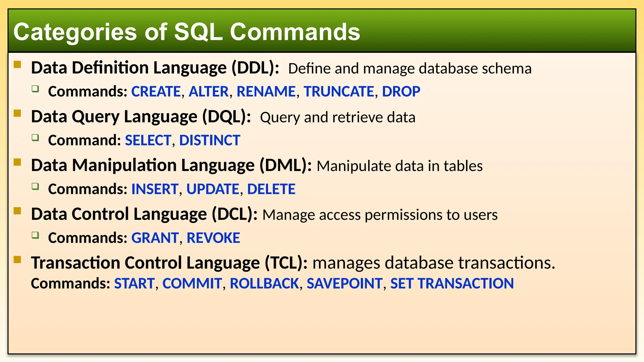Click the INSERT command keyword
644x362 pixels.
point(155,189)
